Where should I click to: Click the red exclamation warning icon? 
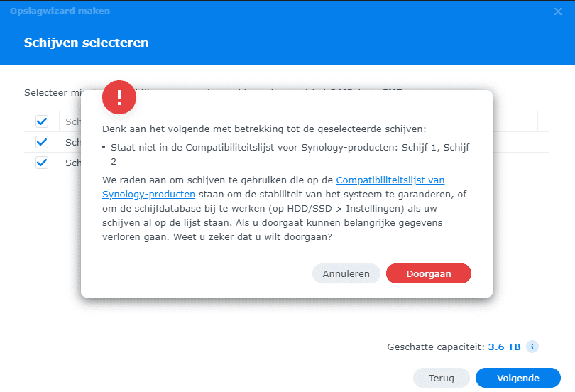click(119, 97)
